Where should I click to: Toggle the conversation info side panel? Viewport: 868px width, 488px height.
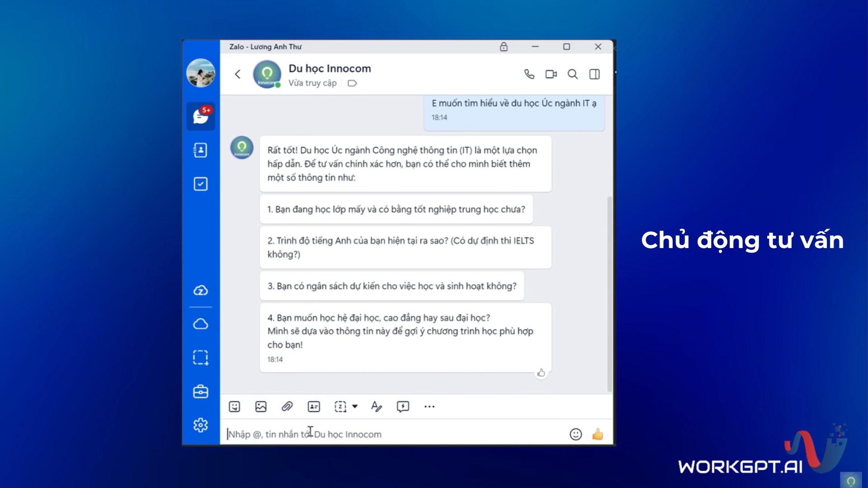tap(594, 74)
